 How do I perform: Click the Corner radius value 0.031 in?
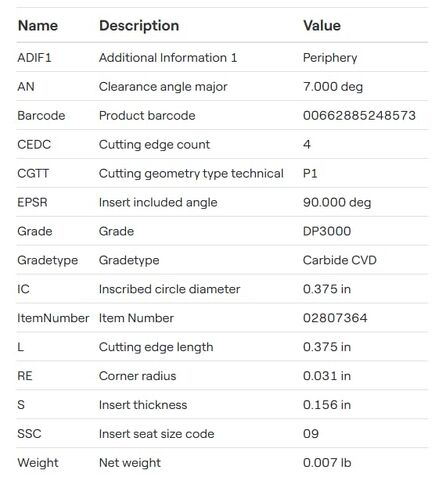tap(327, 376)
